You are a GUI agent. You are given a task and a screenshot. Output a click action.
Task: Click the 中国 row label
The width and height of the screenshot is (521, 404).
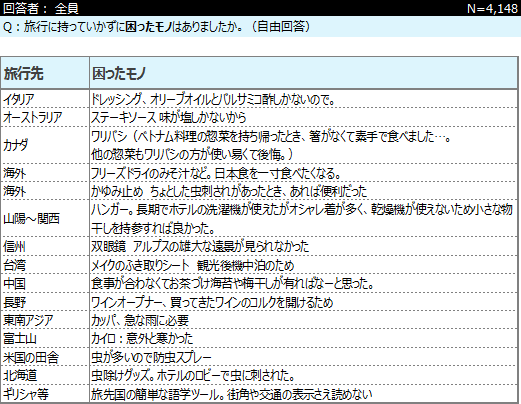tap(45, 283)
